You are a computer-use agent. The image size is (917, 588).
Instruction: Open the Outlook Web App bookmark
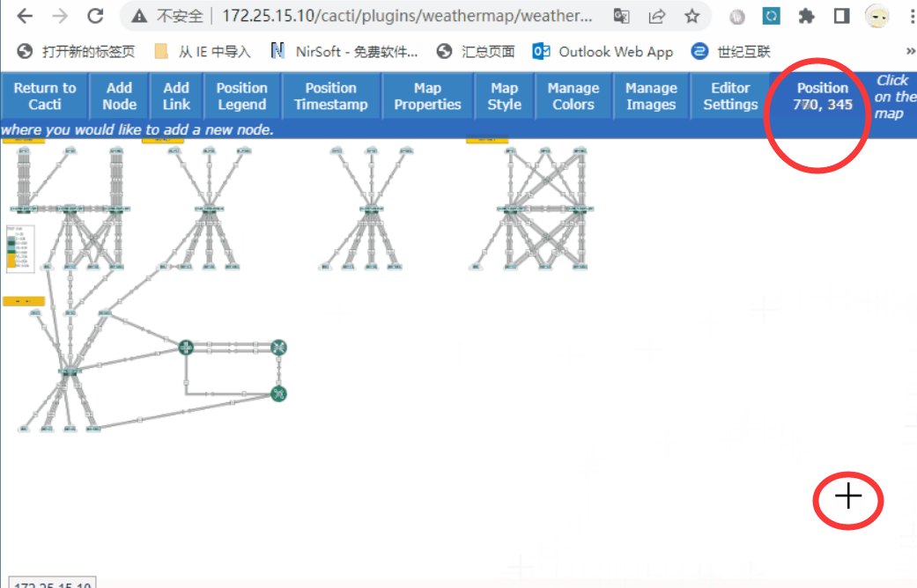pyautogui.click(x=603, y=51)
